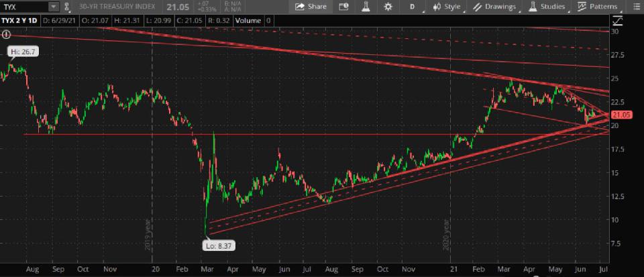
Task: Open the D timeframe dropdown
Action: pyautogui.click(x=413, y=7)
